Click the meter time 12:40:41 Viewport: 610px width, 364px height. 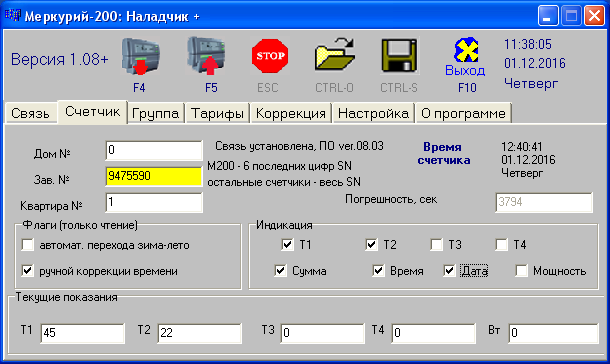pyautogui.click(x=522, y=147)
